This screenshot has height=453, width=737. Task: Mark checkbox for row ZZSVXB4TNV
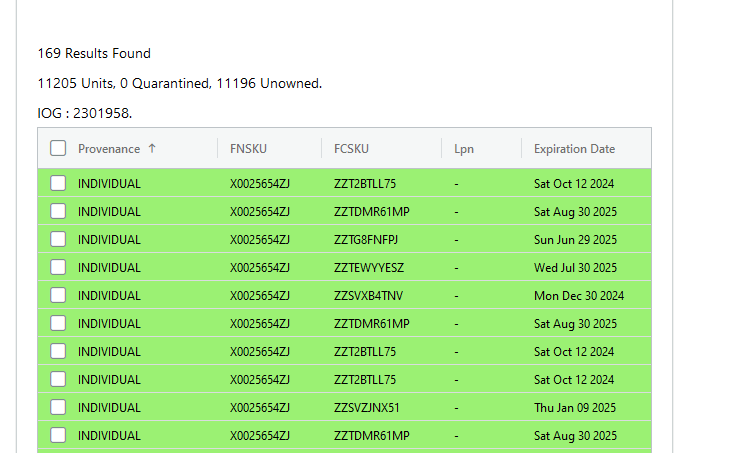tap(58, 295)
